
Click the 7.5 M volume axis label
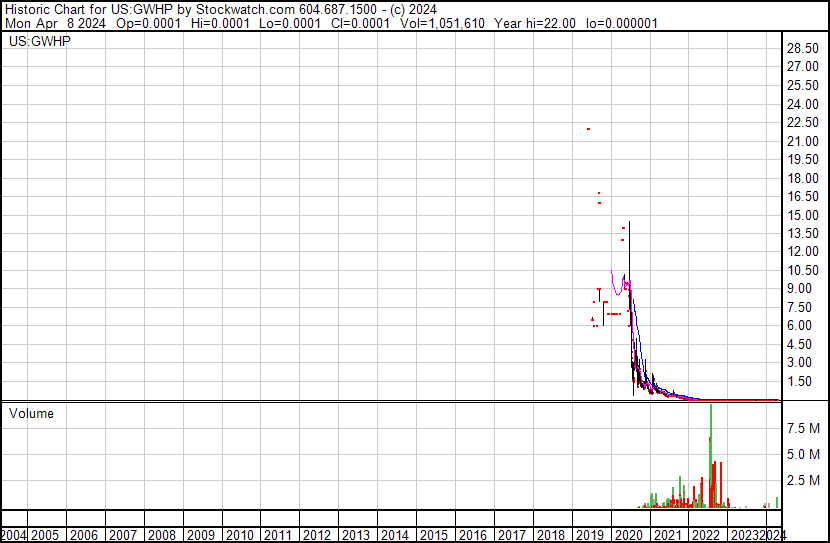coord(804,428)
